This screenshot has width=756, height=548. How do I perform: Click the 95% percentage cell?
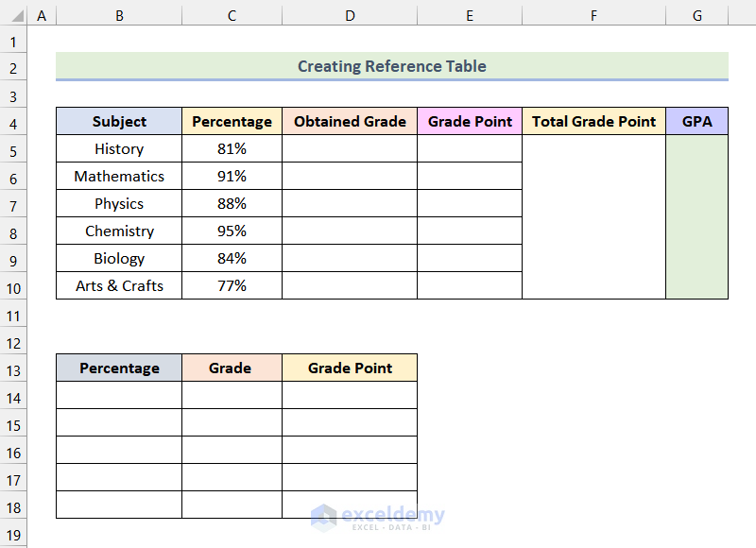232,231
